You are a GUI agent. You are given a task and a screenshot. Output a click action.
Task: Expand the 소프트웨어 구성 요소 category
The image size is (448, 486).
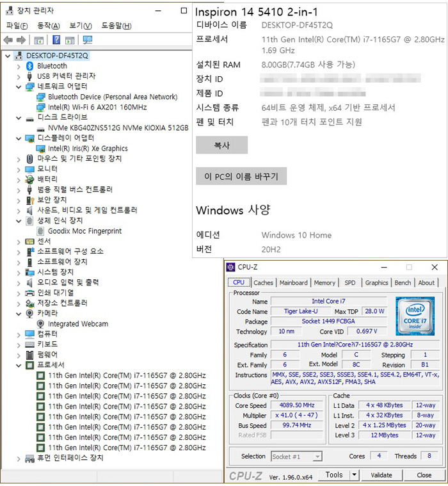19,252
